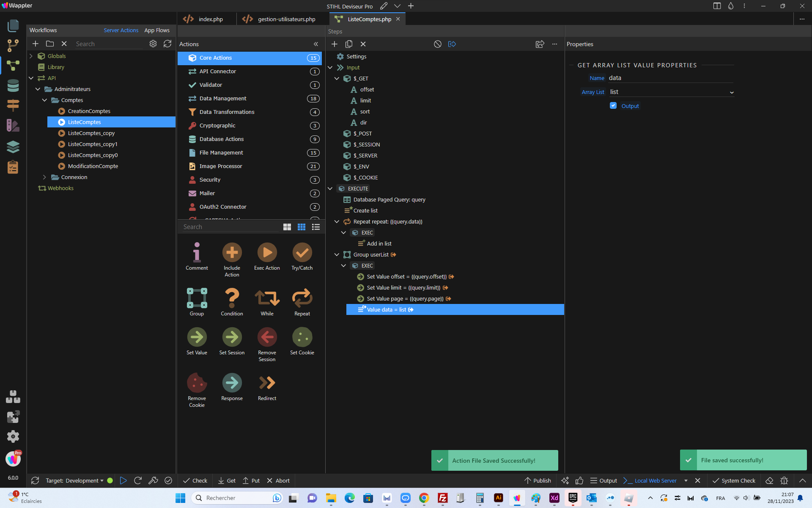Open the Array List dropdown
Image resolution: width=812 pixels, height=508 pixels.
point(672,92)
